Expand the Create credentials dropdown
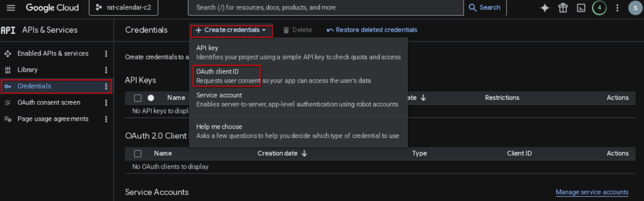This screenshot has height=201, width=644. tap(232, 30)
